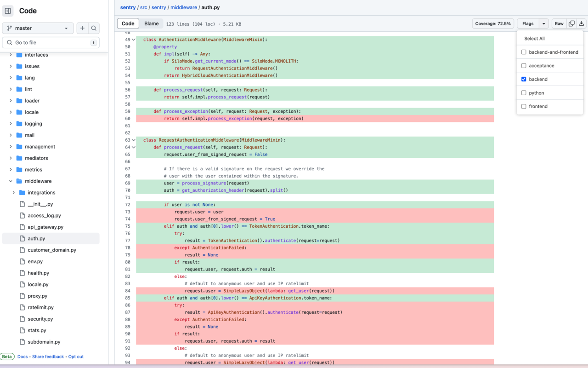
Task: Click the search icon inside Go to file
Action: [x=10, y=42]
